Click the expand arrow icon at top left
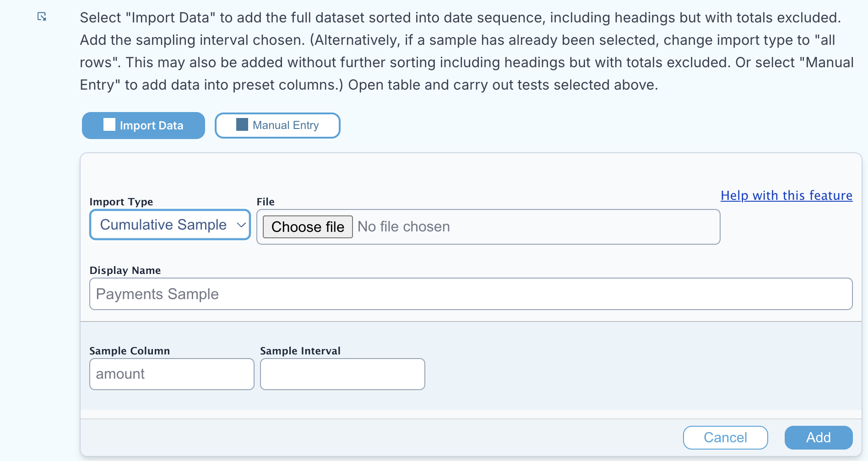 pyautogui.click(x=42, y=17)
